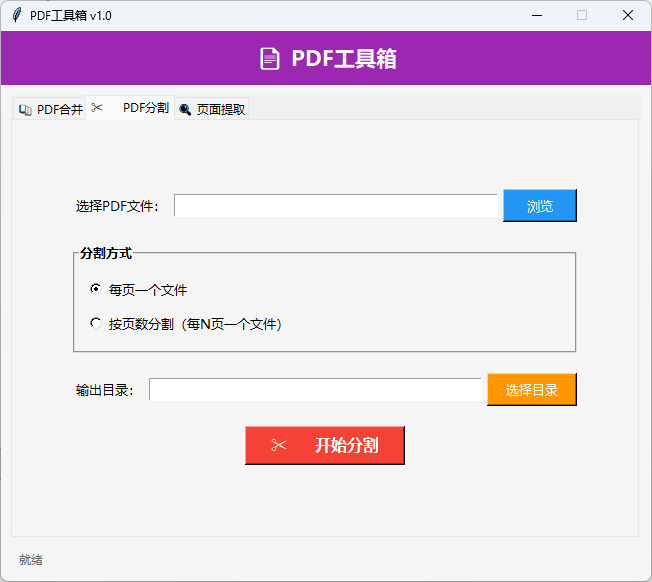Image resolution: width=652 pixels, height=582 pixels.
Task: Minimize the PDF工具箱 window
Action: [x=537, y=15]
